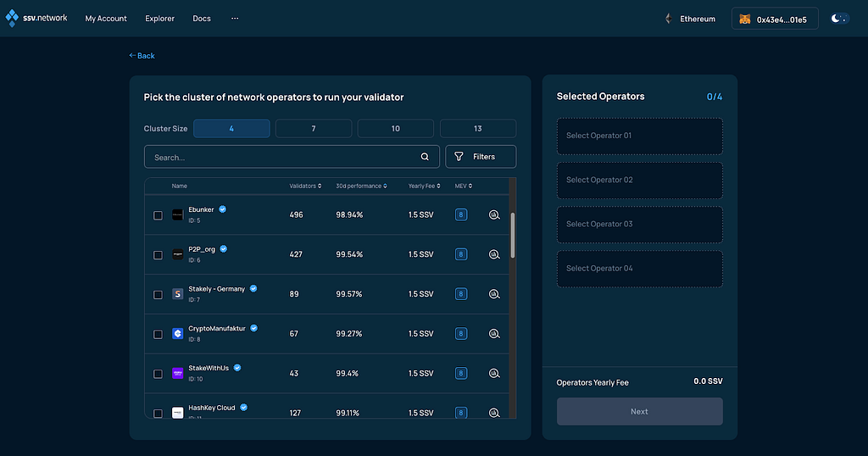
Task: Go Back via the back link
Action: tap(142, 55)
